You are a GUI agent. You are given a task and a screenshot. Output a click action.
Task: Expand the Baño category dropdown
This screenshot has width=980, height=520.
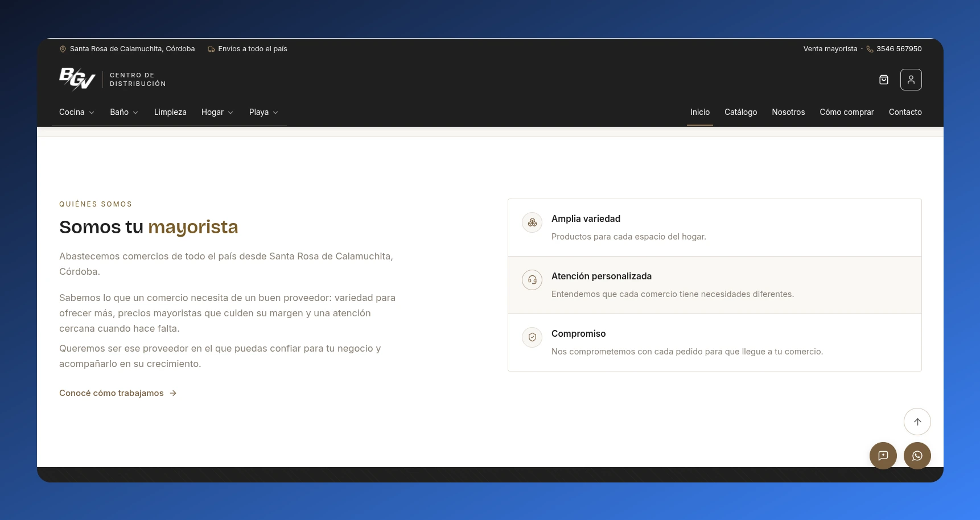click(x=124, y=112)
